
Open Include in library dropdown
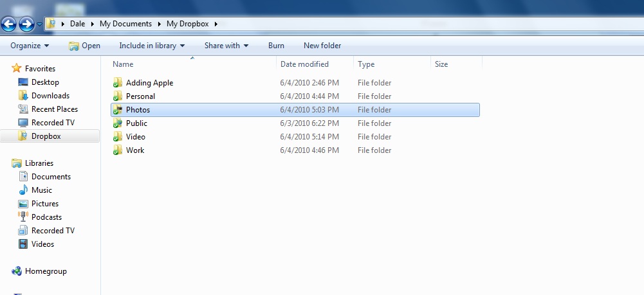(x=152, y=46)
